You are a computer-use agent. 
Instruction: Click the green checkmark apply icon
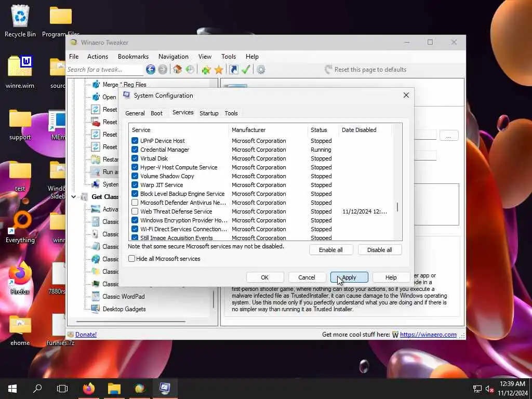pos(246,70)
